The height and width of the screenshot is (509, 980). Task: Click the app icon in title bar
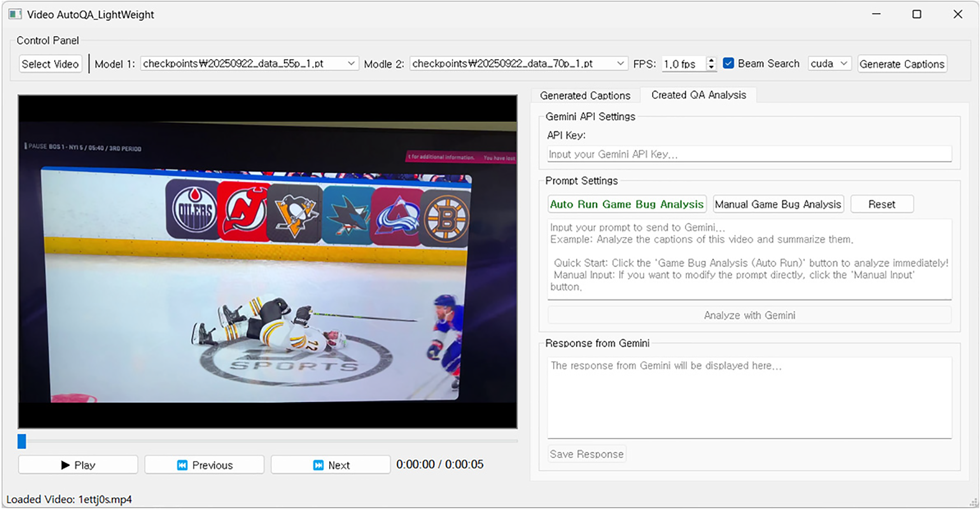pos(15,14)
